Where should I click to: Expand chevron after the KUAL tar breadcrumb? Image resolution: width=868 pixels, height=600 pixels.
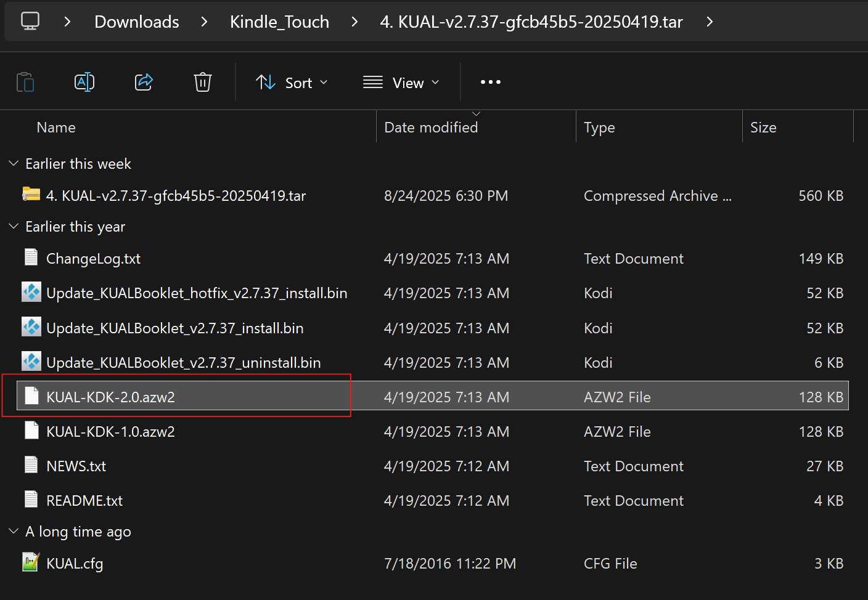coord(710,22)
